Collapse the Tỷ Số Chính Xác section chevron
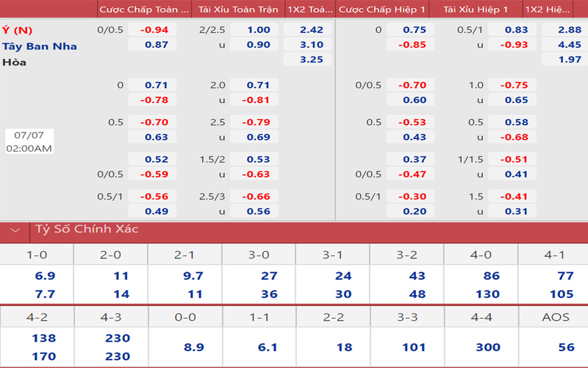Viewport: 588px width, 368px height. 15,230
